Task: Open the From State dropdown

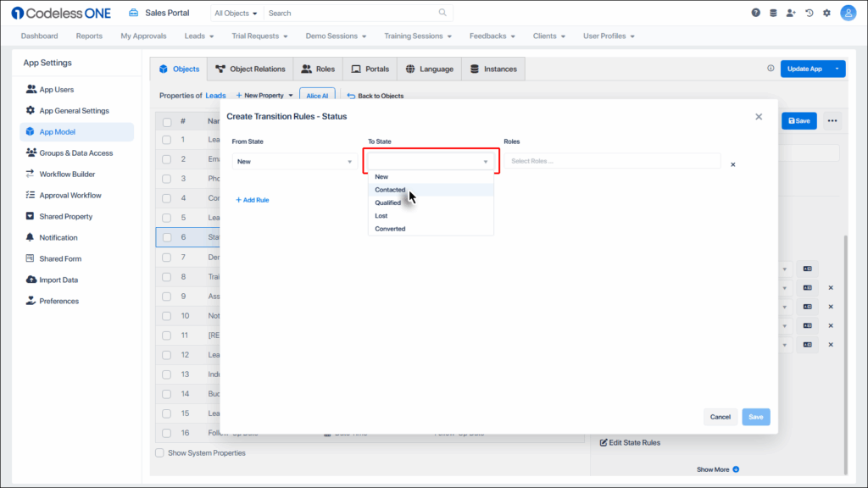Action: click(293, 159)
